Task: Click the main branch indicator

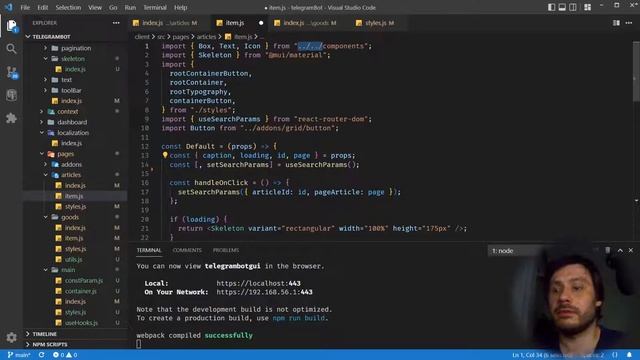Action: point(18,355)
